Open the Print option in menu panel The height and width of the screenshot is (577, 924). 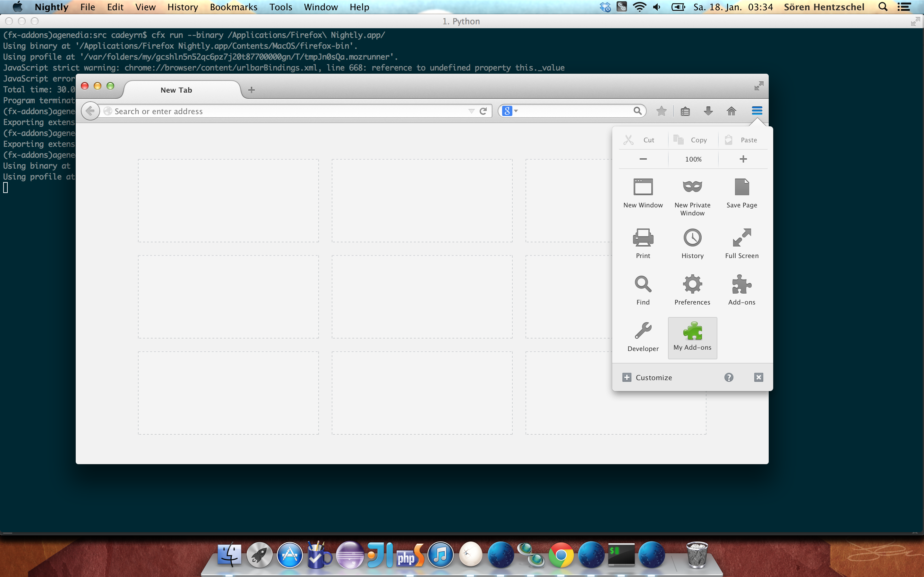(643, 243)
